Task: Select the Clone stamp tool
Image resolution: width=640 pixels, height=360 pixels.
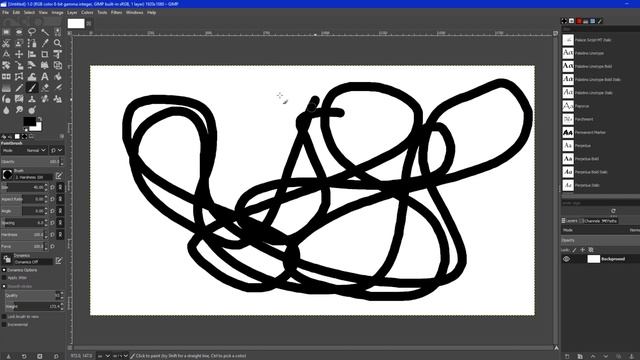Action: click(x=32, y=99)
